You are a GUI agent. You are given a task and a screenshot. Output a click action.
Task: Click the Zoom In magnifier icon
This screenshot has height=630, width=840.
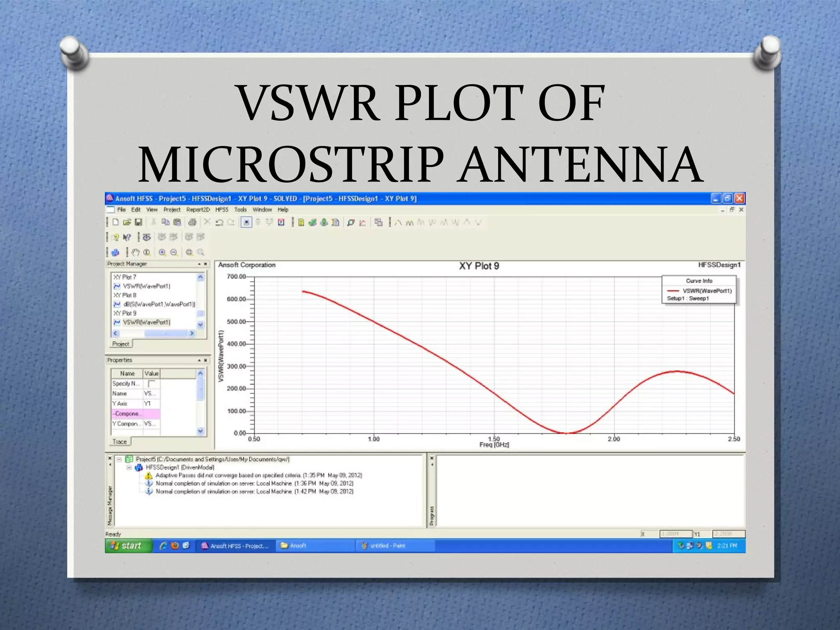[x=162, y=252]
